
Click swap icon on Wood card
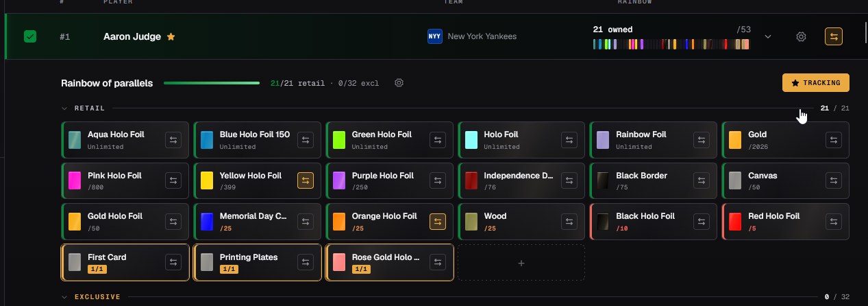[x=569, y=222]
